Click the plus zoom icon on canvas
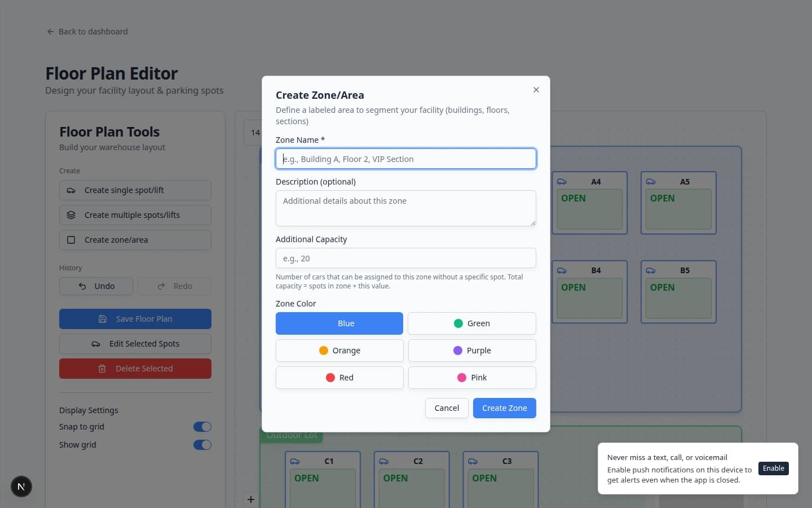Image resolution: width=812 pixels, height=508 pixels. (x=251, y=500)
